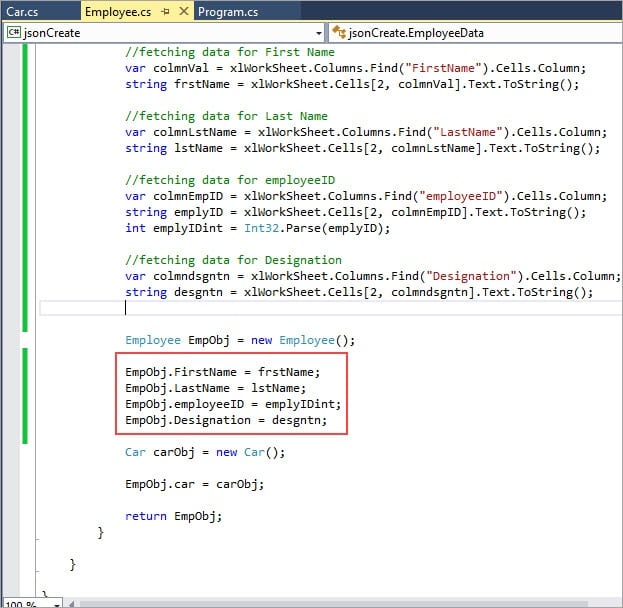Click desgntn in the string declaration
The height and width of the screenshot is (608, 623).
199,292
